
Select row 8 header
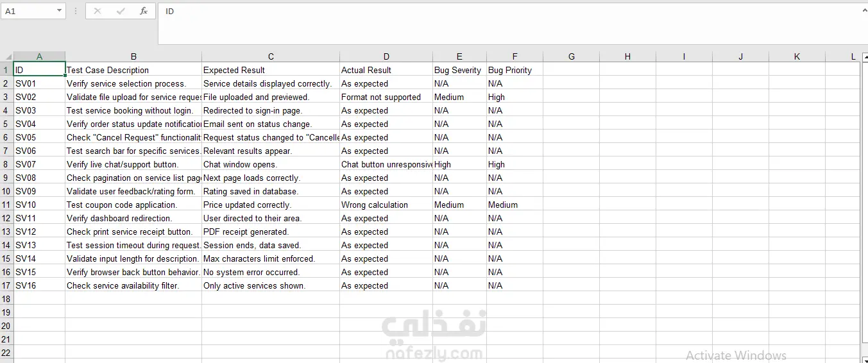[6, 164]
